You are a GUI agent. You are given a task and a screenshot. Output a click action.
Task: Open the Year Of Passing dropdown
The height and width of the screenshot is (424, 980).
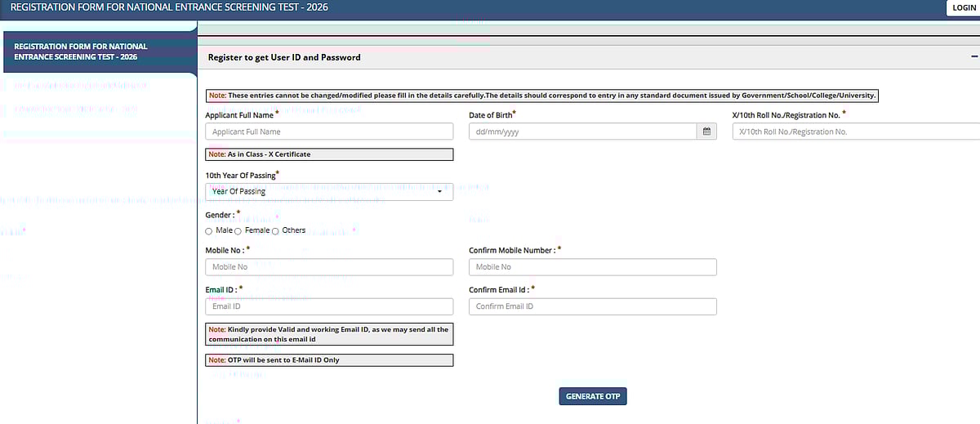click(328, 191)
